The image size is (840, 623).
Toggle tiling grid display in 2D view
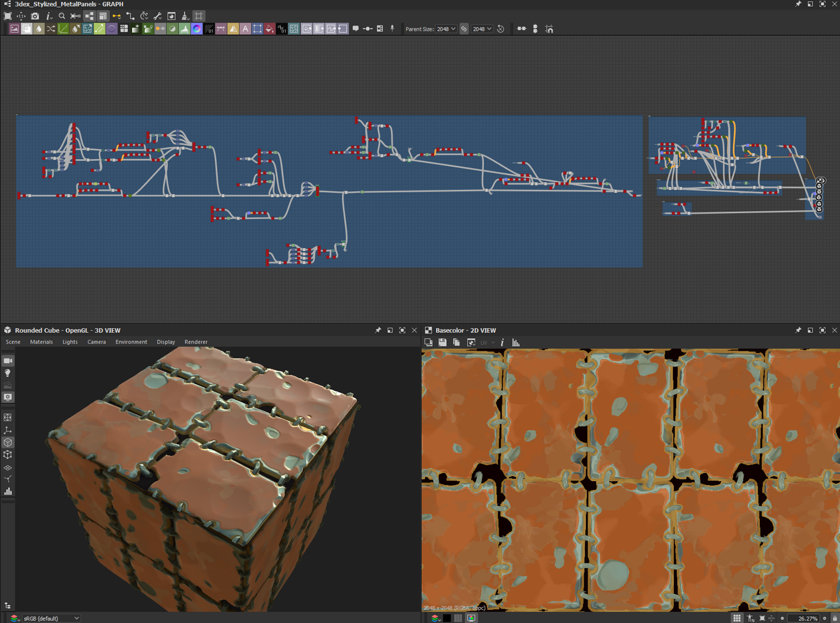click(737, 618)
